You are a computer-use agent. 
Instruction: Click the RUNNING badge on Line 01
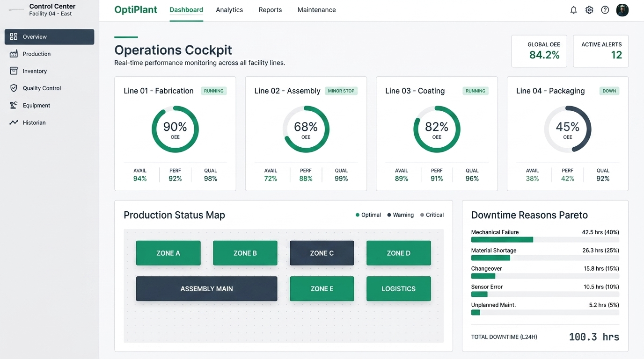214,91
